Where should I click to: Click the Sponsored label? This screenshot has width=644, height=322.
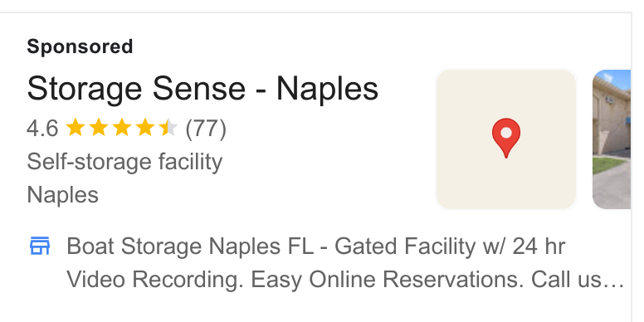[x=80, y=46]
